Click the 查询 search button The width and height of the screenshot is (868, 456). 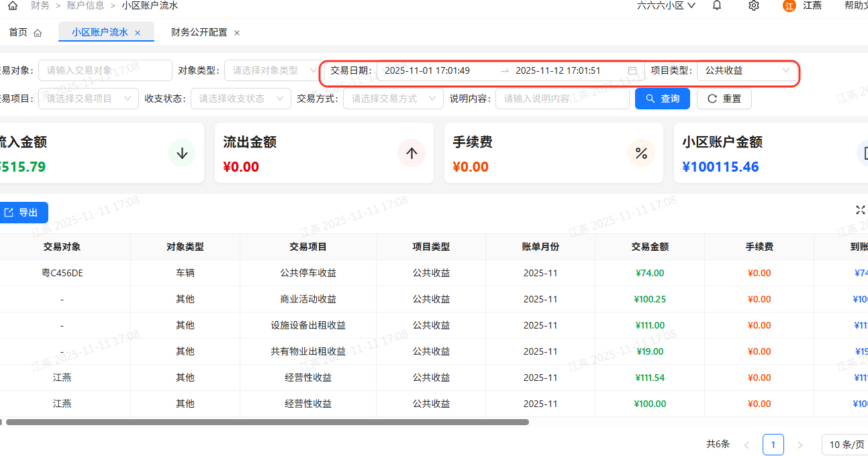click(663, 99)
